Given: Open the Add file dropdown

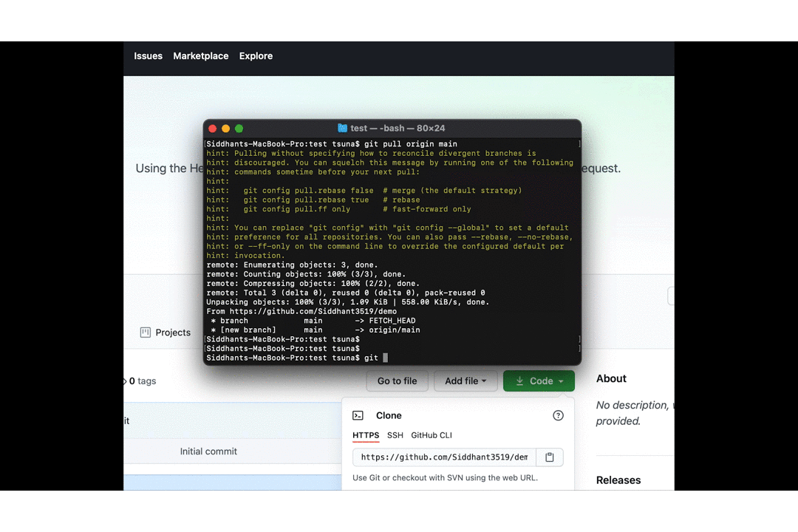Looking at the screenshot, I should [x=465, y=381].
